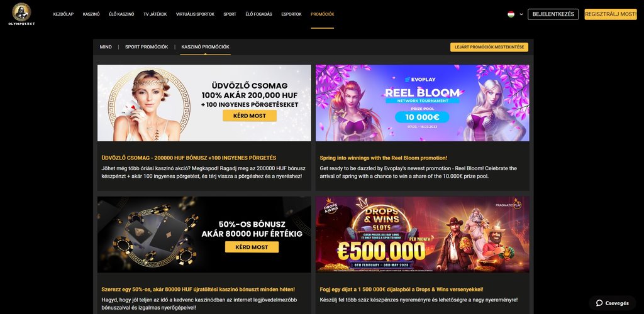The width and height of the screenshot is (644, 314).
Task: Click the Regisztrálj Most button
Action: coord(610,14)
